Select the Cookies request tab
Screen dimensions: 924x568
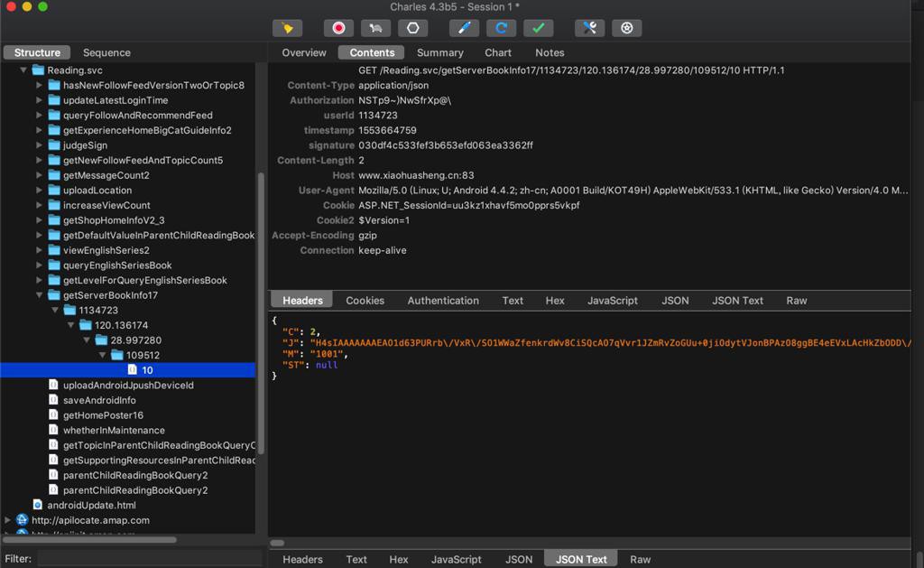[x=365, y=301]
